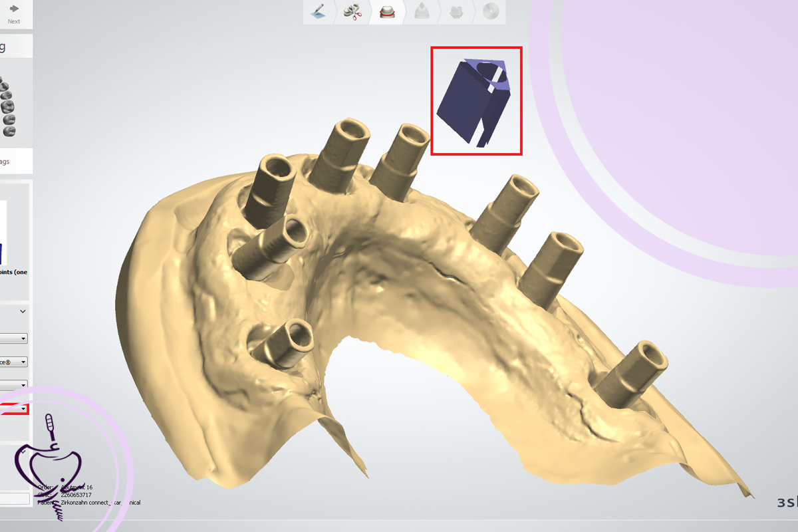Open the dropdown ending with ce®
Viewport: 798px width, 532px height.
click(x=14, y=362)
